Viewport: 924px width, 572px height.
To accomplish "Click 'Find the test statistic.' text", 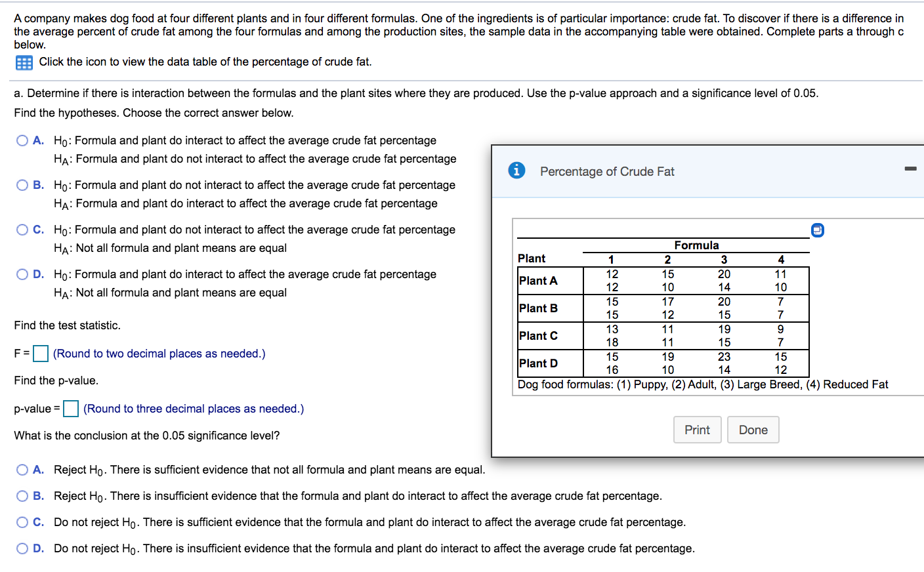I will coord(68,325).
